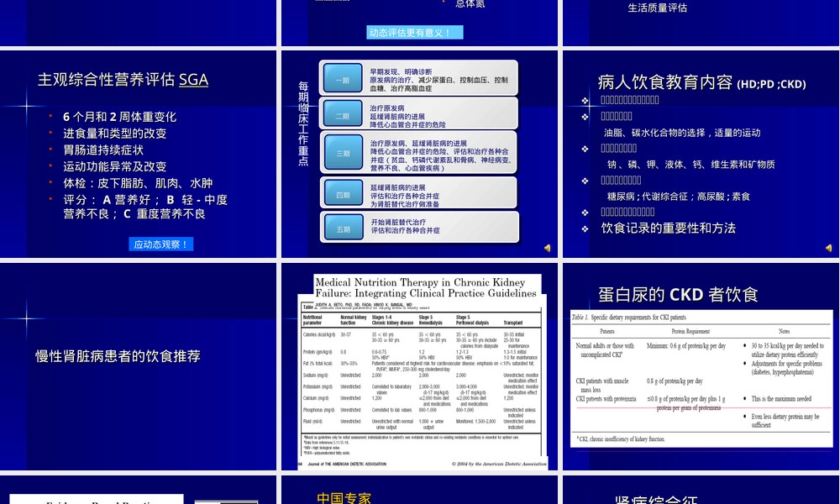
Task: Select the 中国专家 slide thumbnail
Action: pos(419,490)
